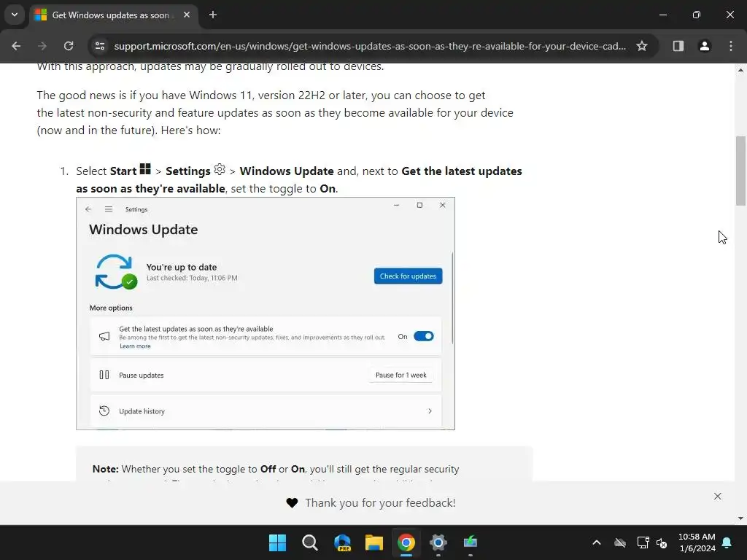This screenshot has height=560, width=747.
Task: Click the browser Forward arrow
Action: pyautogui.click(x=42, y=46)
